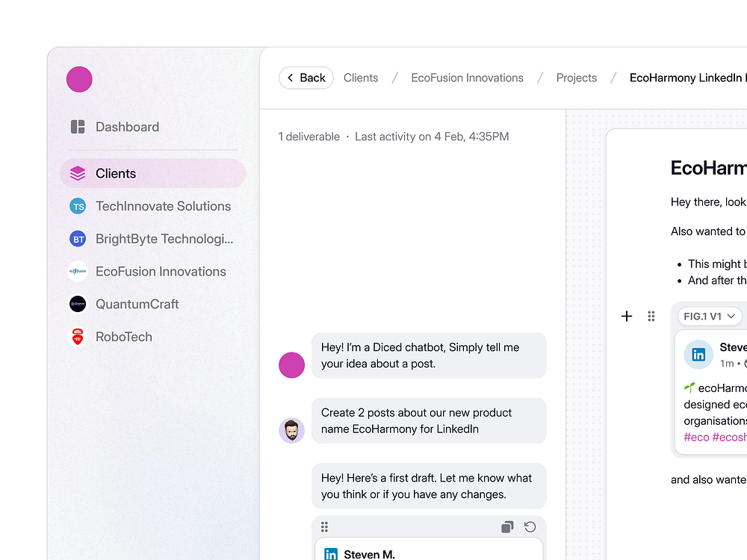
Task: Click the RoboTech red robot icon
Action: (78, 337)
